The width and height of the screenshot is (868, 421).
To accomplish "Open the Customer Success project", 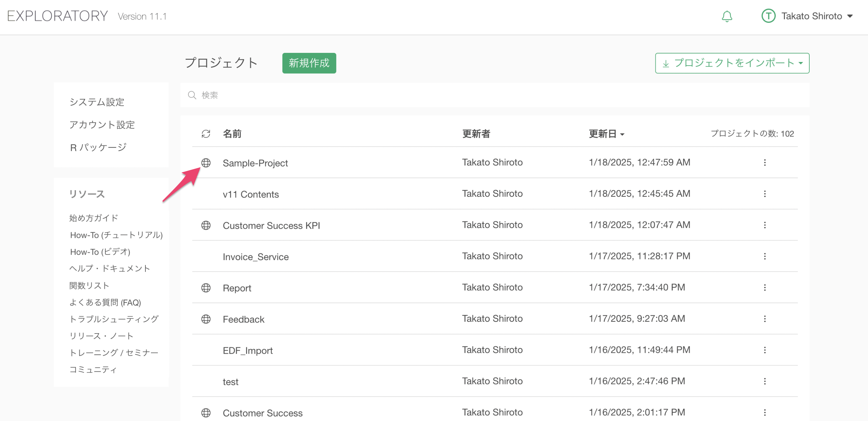I will pyautogui.click(x=262, y=413).
